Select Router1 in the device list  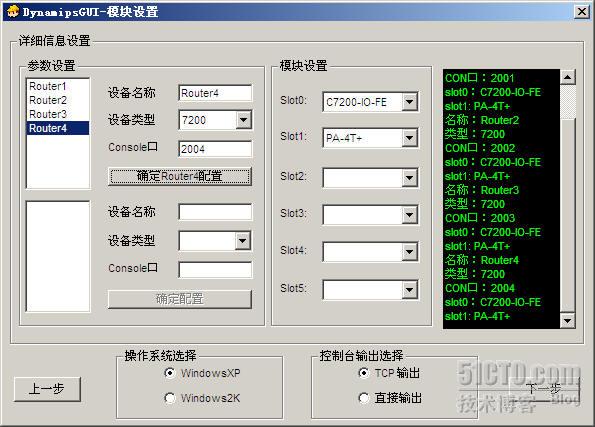[x=48, y=86]
